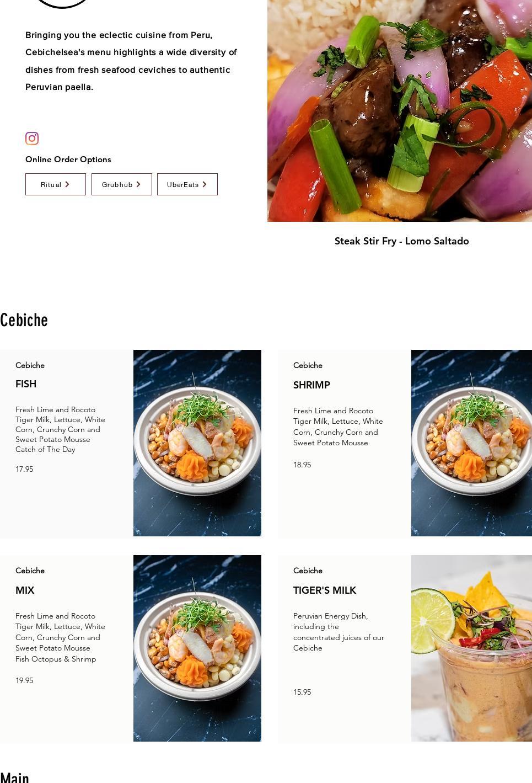Click the Online Order Options label

tap(68, 159)
